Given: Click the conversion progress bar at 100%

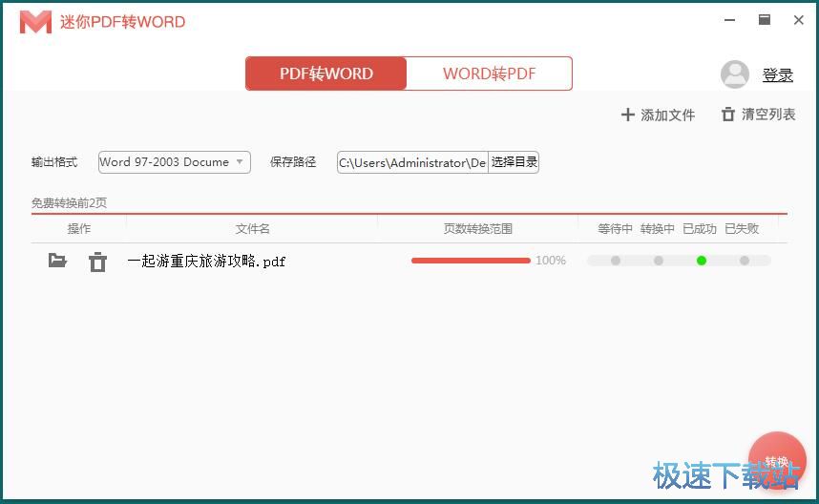Looking at the screenshot, I should pyautogui.click(x=471, y=260).
